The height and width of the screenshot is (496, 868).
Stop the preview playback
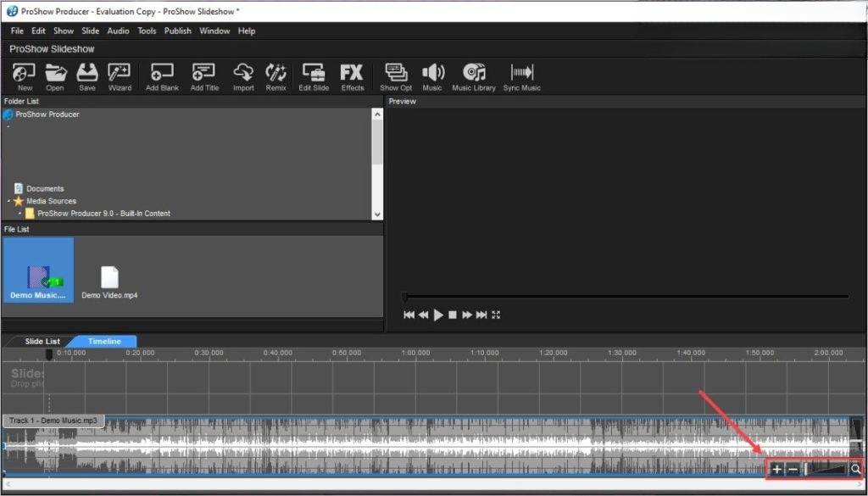click(x=453, y=315)
